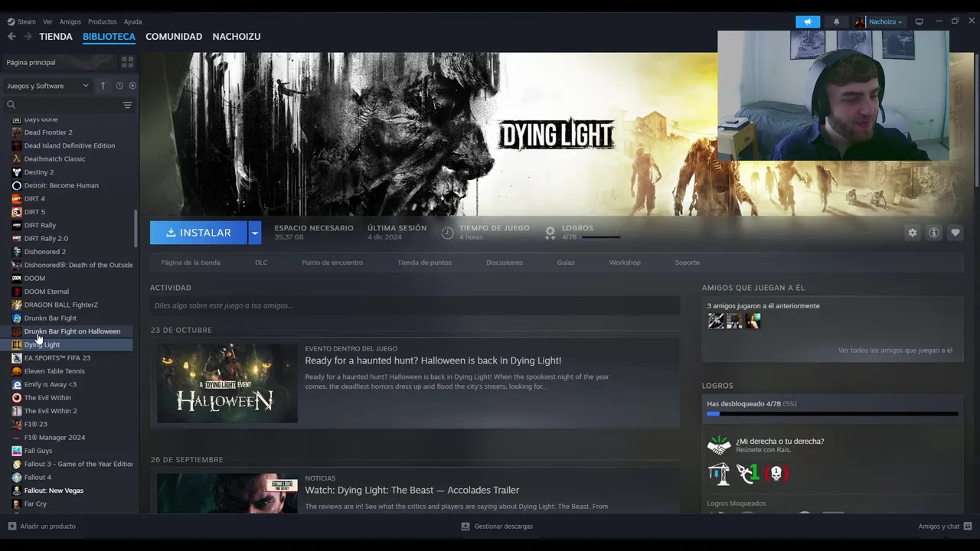
Task: Open Ready for a haunted hunt headline
Action: 433,360
